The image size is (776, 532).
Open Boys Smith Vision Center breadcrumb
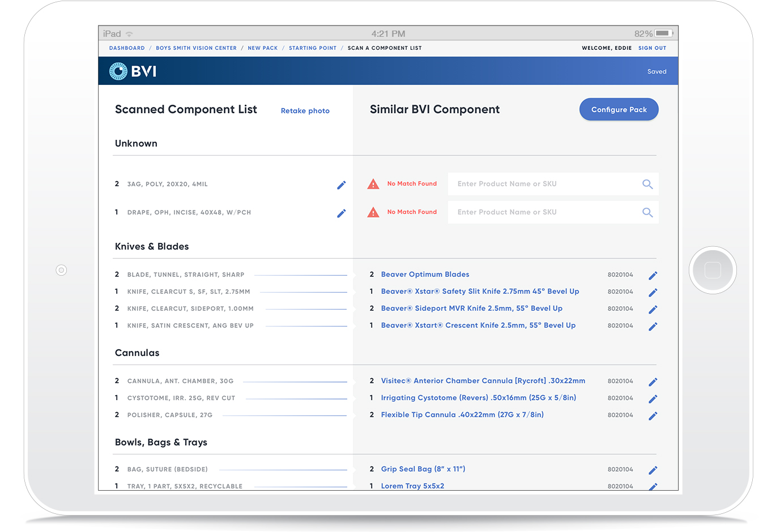(x=196, y=48)
